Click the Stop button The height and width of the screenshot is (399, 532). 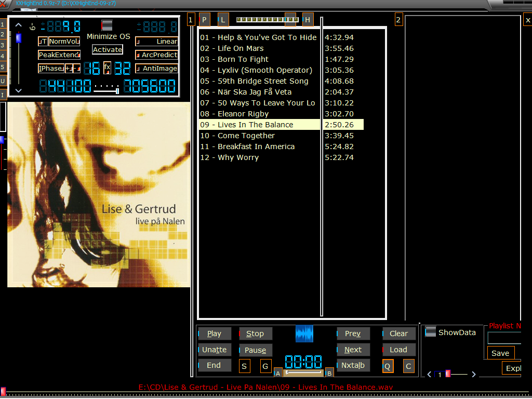[255, 334]
